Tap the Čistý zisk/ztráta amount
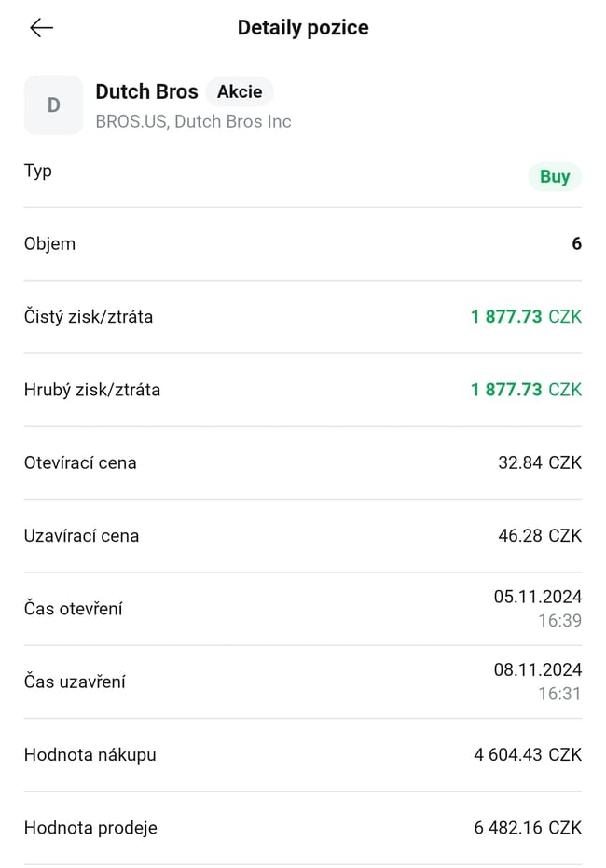Image resolution: width=606 pixels, height=868 pixels. coord(526,317)
